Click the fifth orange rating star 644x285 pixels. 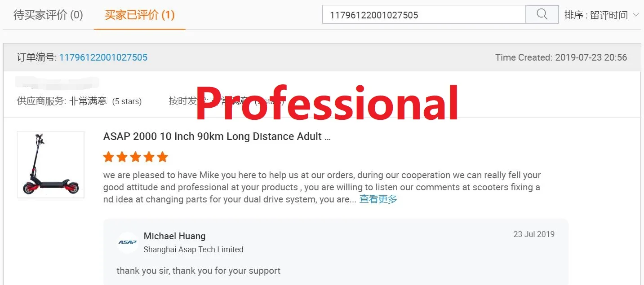tap(162, 157)
